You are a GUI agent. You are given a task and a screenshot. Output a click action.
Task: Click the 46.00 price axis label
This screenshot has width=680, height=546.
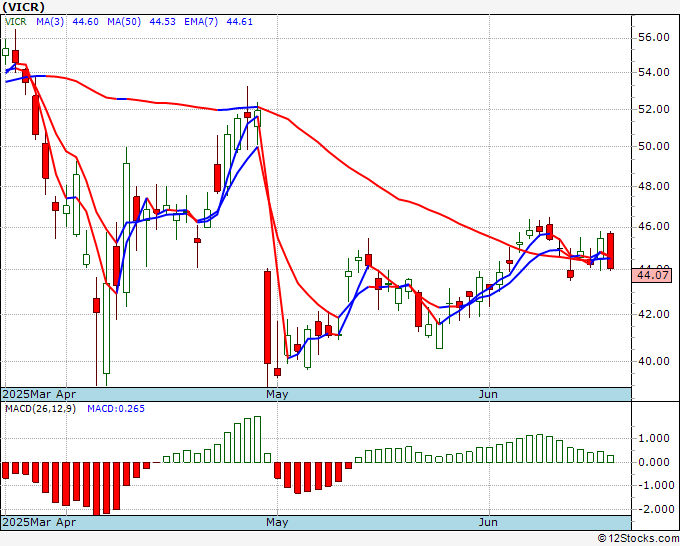654,227
